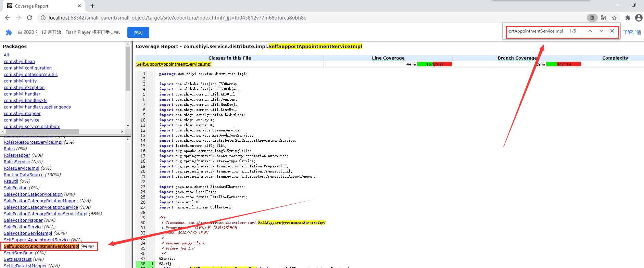Open a new browser tab
Image resolution: width=644 pixels, height=268 pixels.
click(x=92, y=6)
